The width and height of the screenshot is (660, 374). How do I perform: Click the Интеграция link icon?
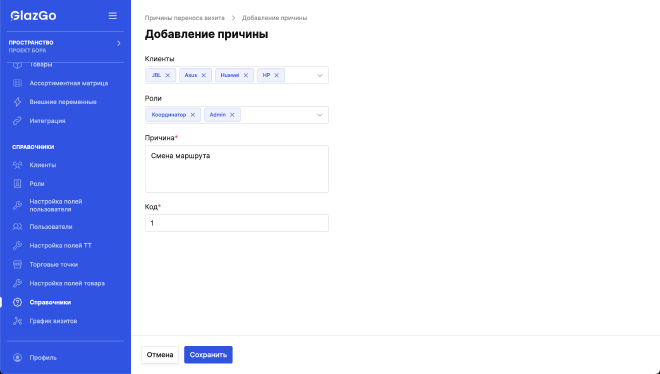click(x=17, y=121)
